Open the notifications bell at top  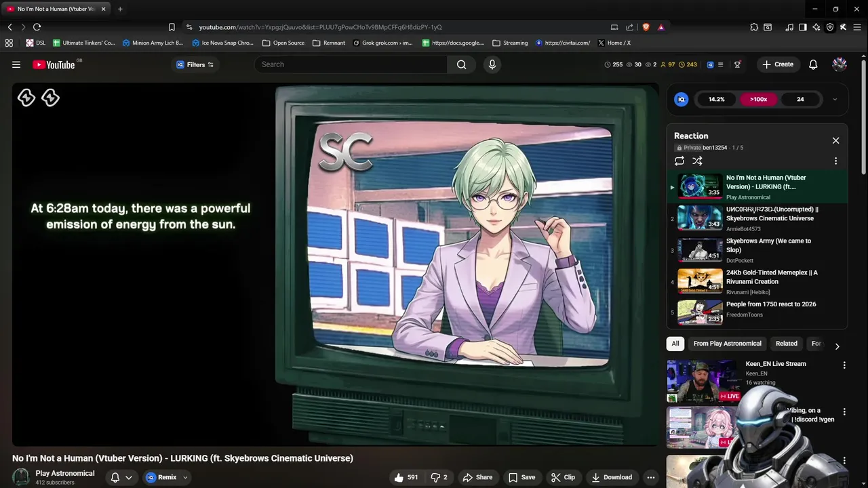[x=813, y=64]
